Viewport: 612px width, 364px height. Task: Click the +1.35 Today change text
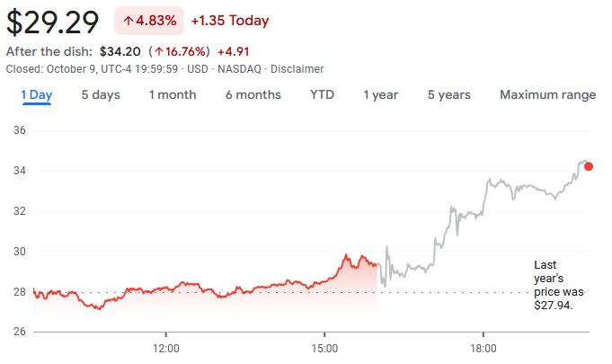(229, 21)
